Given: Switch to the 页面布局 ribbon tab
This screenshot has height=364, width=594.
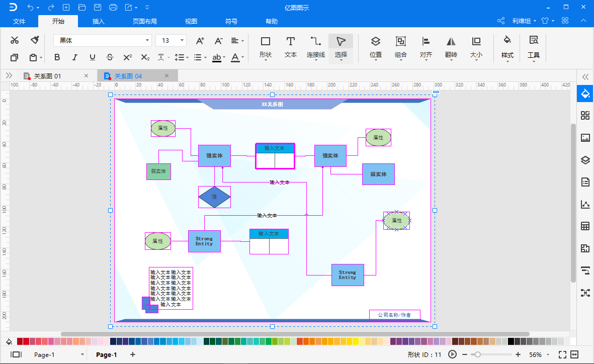Looking at the screenshot, I should pyautogui.click(x=145, y=21).
